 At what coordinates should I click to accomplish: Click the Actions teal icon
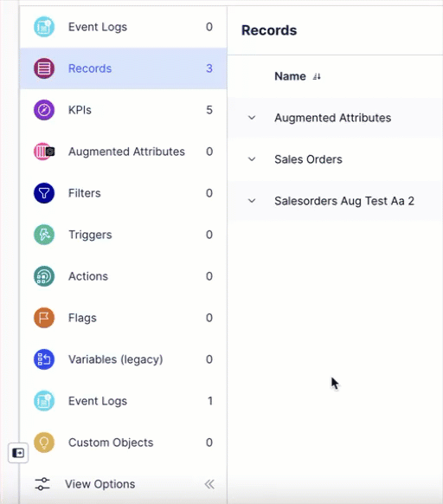pos(44,276)
